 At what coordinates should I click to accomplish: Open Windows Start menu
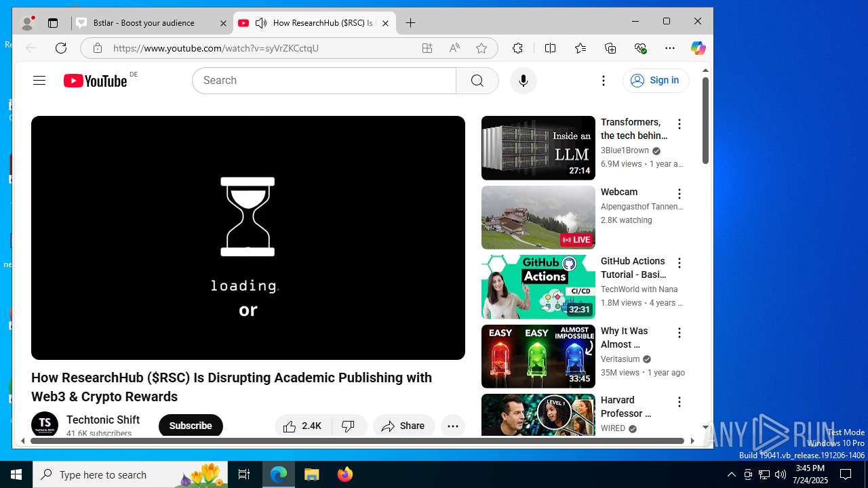click(16, 474)
